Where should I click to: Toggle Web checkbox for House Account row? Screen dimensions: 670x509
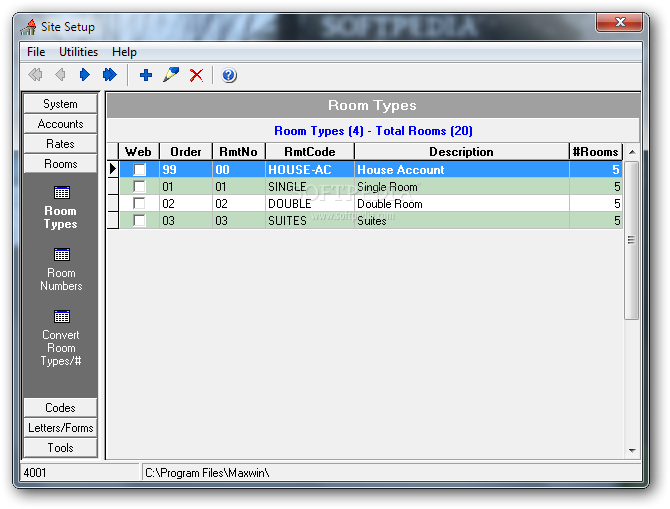point(139,170)
